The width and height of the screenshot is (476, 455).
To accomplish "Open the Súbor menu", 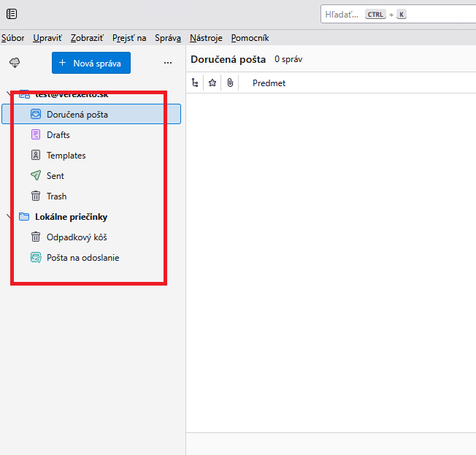I will tap(12, 38).
